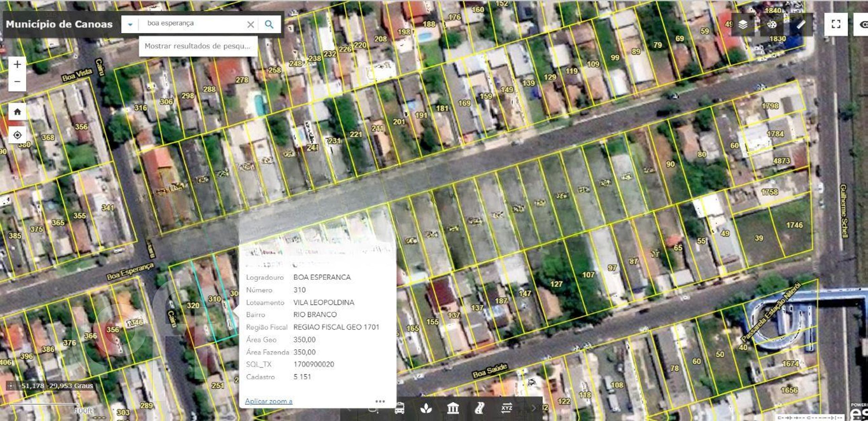Open the public buildings widget
Viewport: 868px width, 421px height.
coord(453,408)
